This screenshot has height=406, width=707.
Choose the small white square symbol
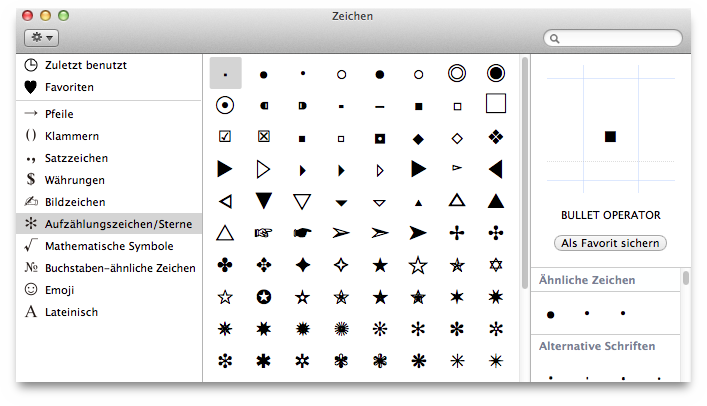(x=341, y=139)
